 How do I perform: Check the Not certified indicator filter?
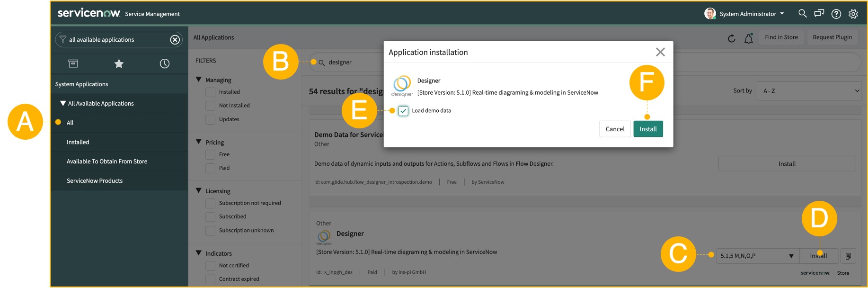(x=210, y=266)
